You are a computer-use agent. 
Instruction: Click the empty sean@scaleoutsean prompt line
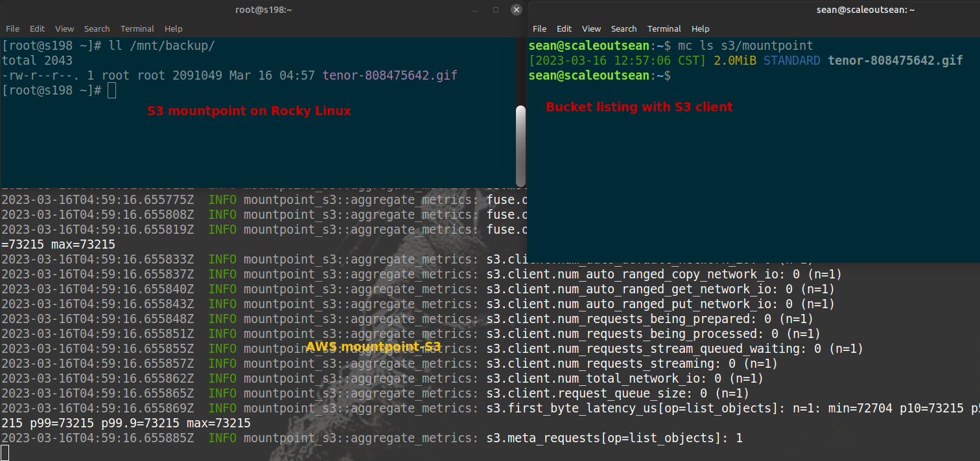(x=600, y=75)
